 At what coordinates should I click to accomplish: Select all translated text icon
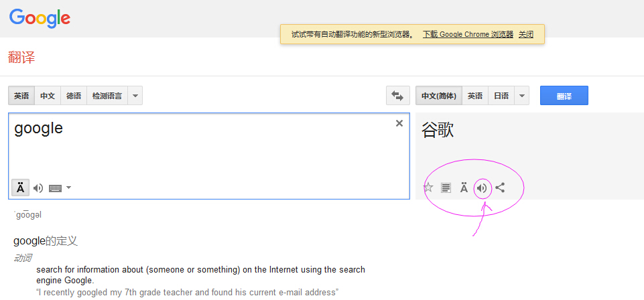(446, 188)
